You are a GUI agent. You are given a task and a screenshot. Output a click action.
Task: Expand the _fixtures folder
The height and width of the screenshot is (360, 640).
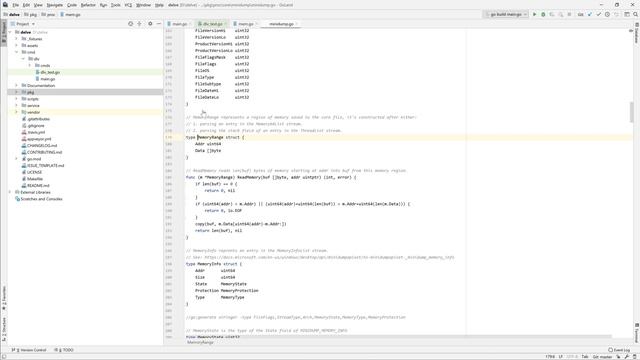coord(17,39)
